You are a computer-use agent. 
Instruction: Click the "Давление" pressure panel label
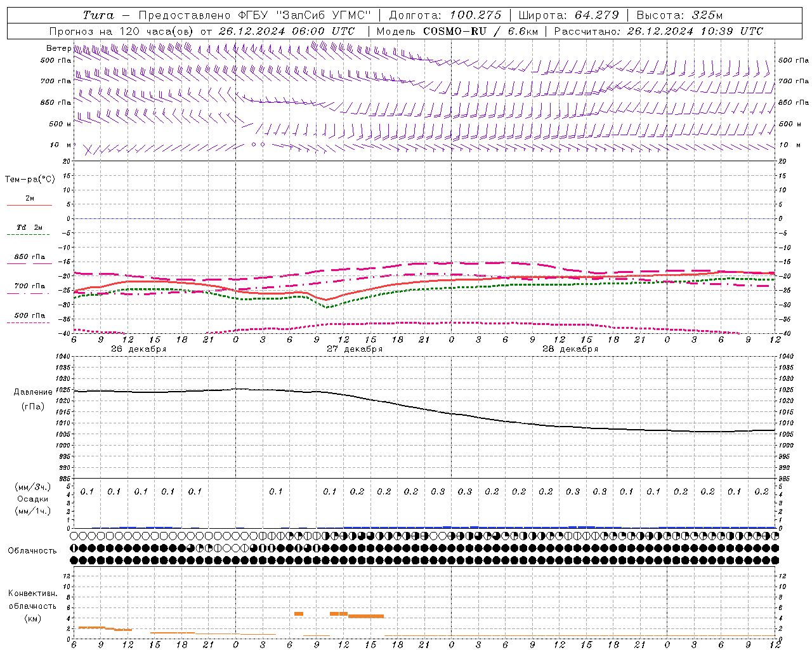pos(33,392)
